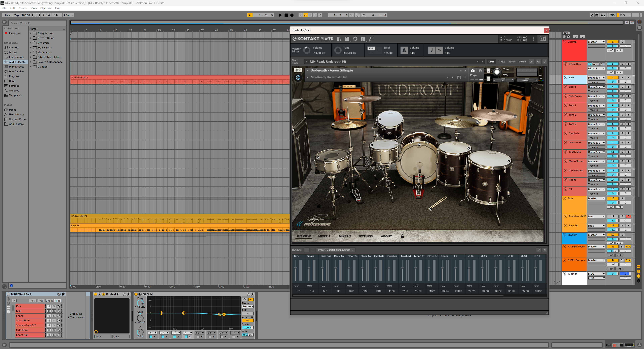The image size is (644, 349).
Task: Expand the Reverb & Resonance folder
Action: point(31,62)
